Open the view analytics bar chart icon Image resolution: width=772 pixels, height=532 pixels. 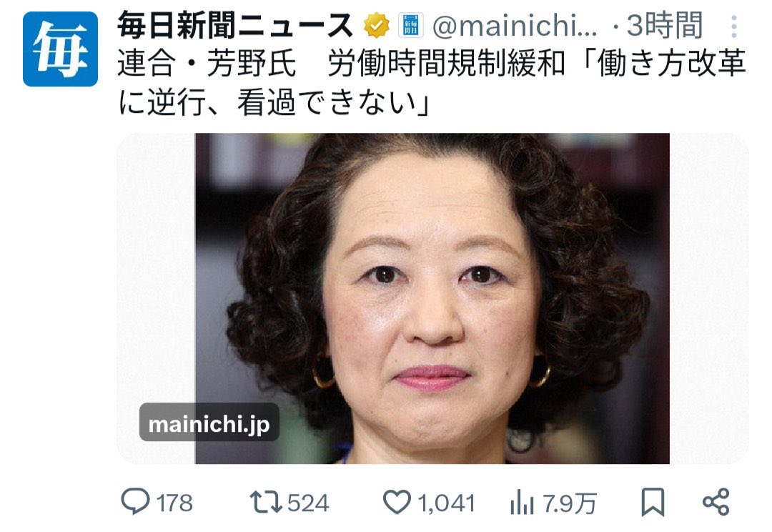coord(522,503)
